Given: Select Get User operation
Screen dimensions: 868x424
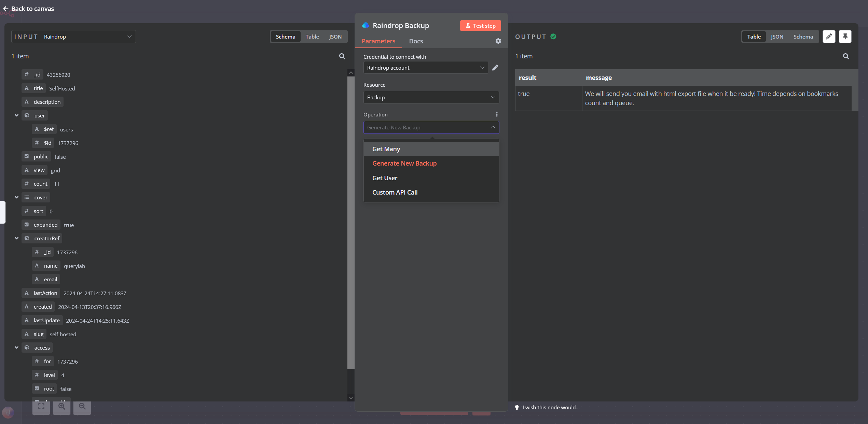Looking at the screenshot, I should [x=431, y=178].
